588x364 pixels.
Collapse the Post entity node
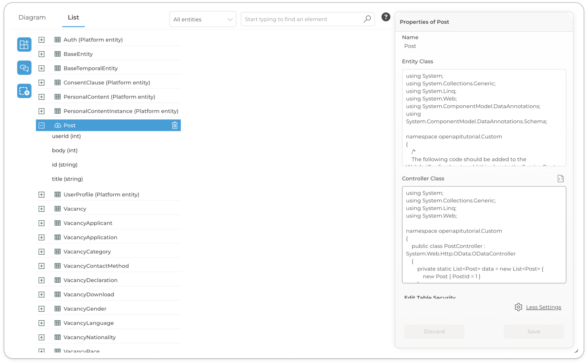coord(42,125)
